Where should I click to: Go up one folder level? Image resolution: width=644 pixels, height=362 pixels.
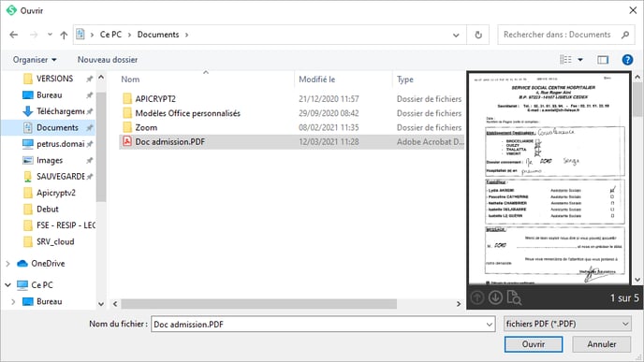point(64,35)
